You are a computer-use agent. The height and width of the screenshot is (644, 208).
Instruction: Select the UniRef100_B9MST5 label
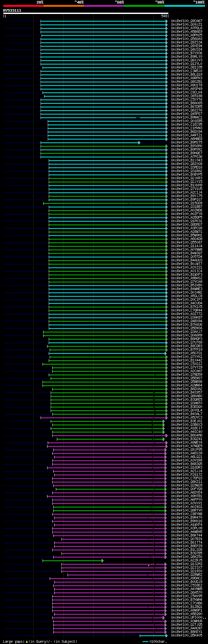187,143
